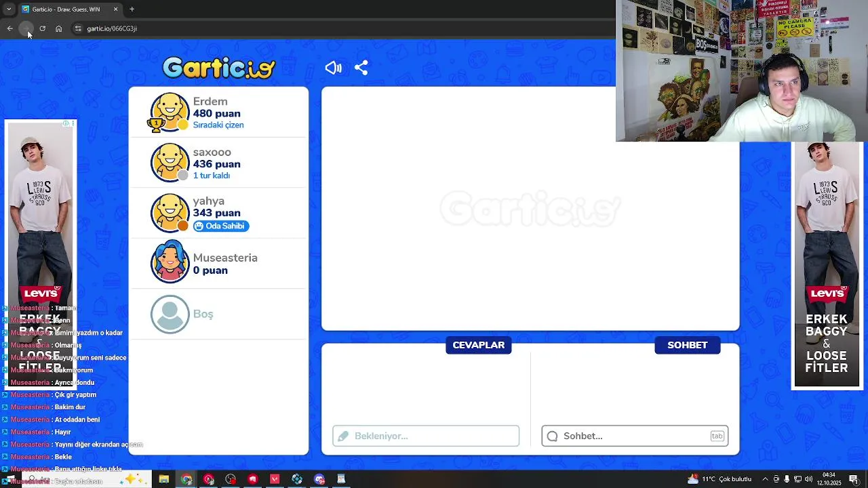Click Erdem's player avatar
868x488 pixels.
[x=170, y=112]
